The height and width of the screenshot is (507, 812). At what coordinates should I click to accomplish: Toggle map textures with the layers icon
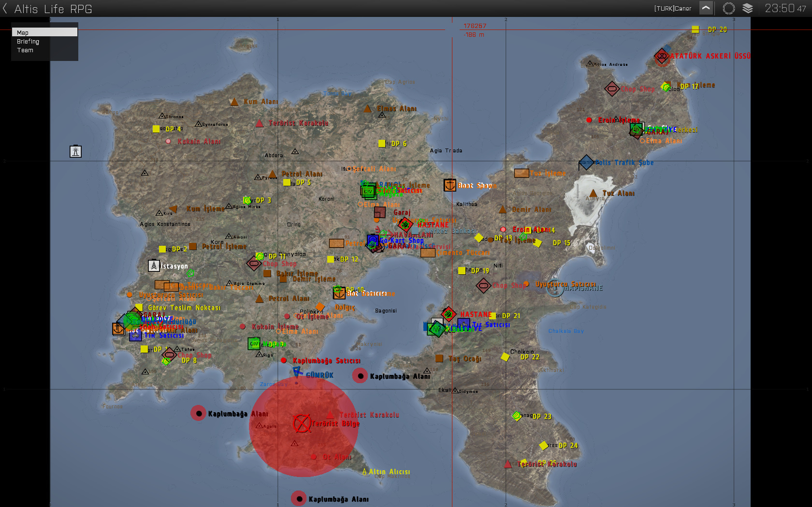pos(748,8)
